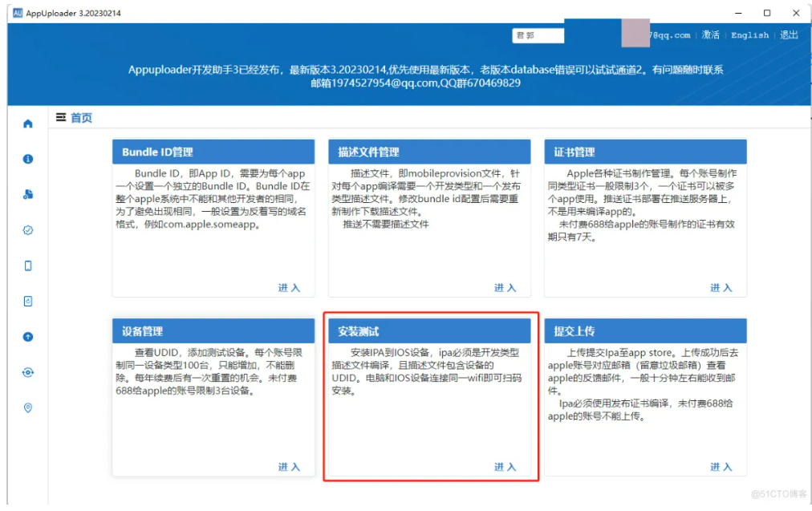The width and height of the screenshot is (812, 511).
Task: Log out using 退出 link
Action: (789, 34)
